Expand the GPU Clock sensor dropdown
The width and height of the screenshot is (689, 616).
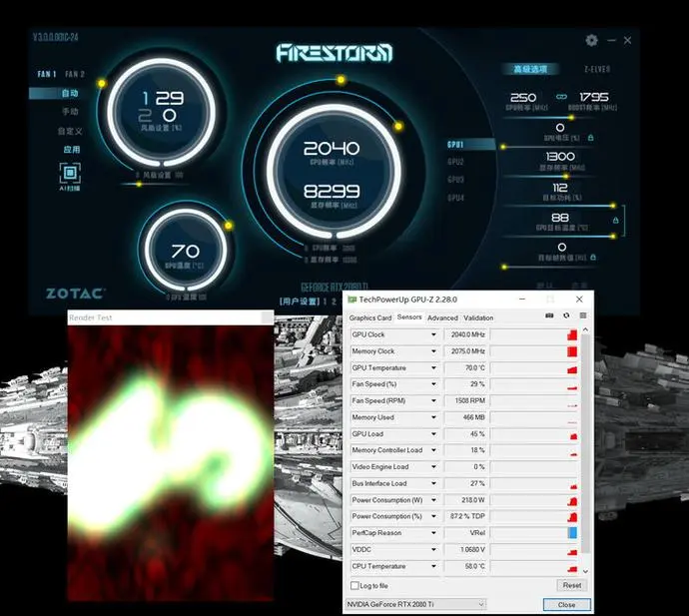[433, 334]
